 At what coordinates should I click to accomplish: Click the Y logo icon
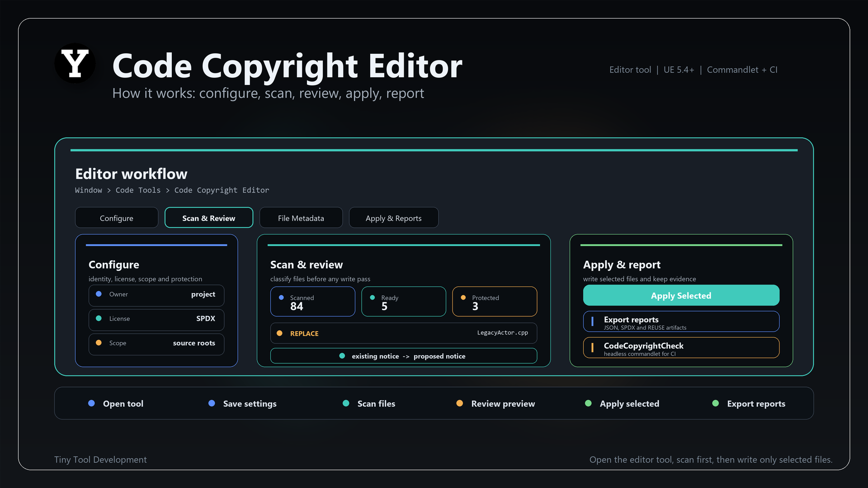point(75,63)
